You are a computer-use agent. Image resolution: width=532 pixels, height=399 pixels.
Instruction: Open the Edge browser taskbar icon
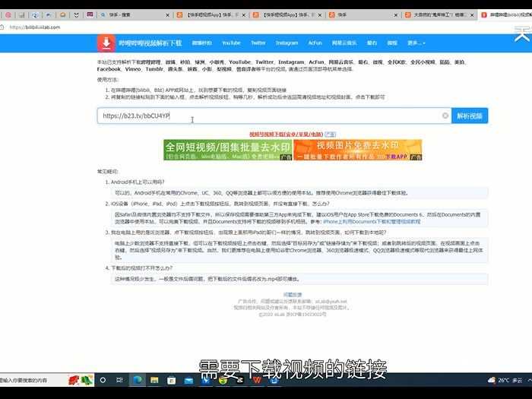[x=138, y=380]
